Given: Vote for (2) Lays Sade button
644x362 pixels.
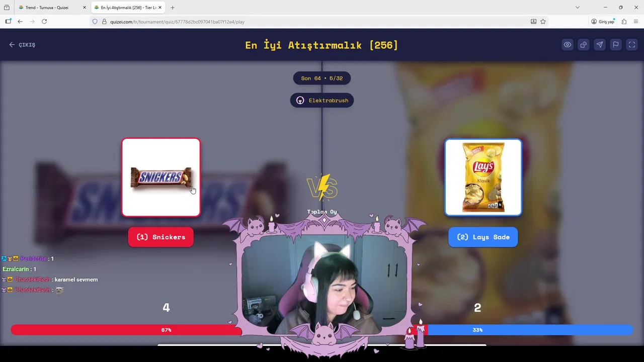Looking at the screenshot, I should pyautogui.click(x=483, y=237).
